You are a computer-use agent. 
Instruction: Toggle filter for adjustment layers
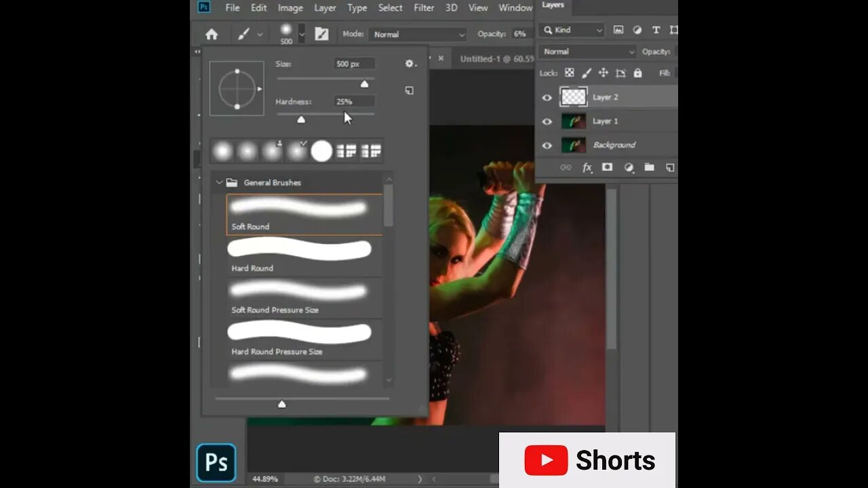[x=637, y=30]
